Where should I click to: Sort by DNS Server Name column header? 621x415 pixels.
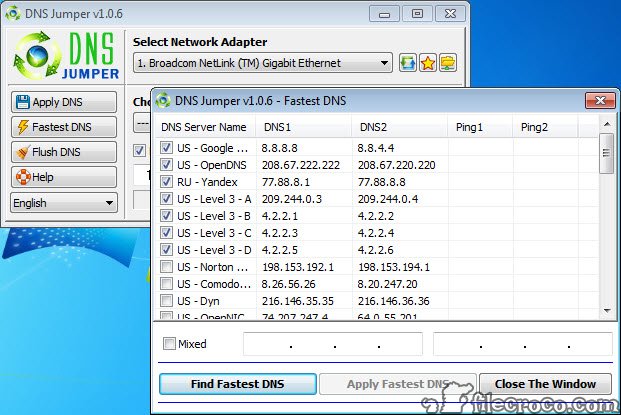click(205, 127)
